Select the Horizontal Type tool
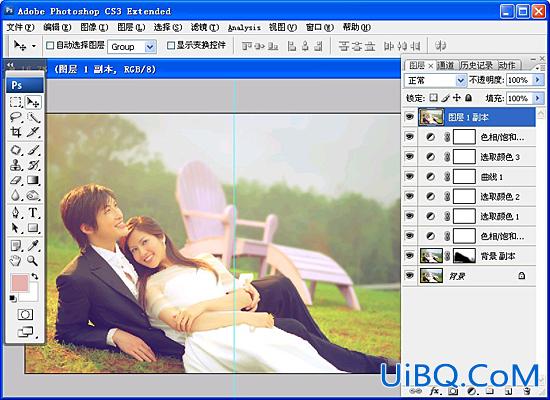 click(x=33, y=213)
